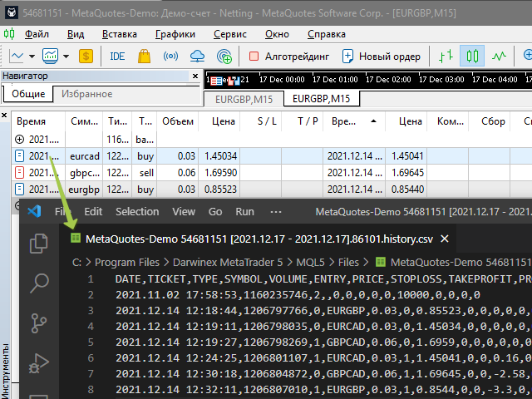
Task: Click close price cell 0.85440
Action: [x=406, y=189]
